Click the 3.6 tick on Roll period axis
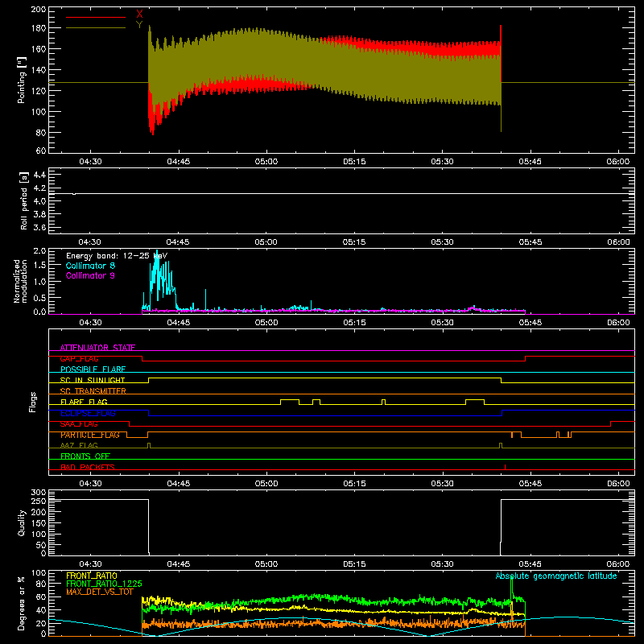 [x=39, y=227]
